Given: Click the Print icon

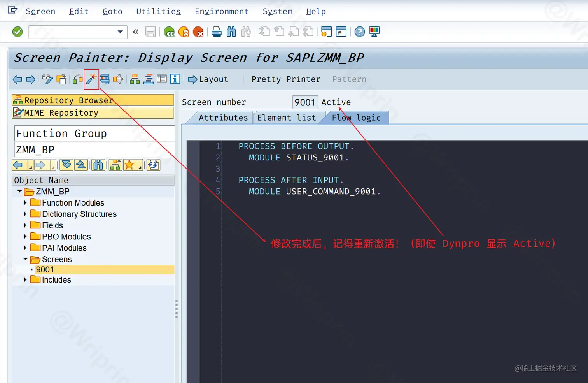Looking at the screenshot, I should 217,32.
